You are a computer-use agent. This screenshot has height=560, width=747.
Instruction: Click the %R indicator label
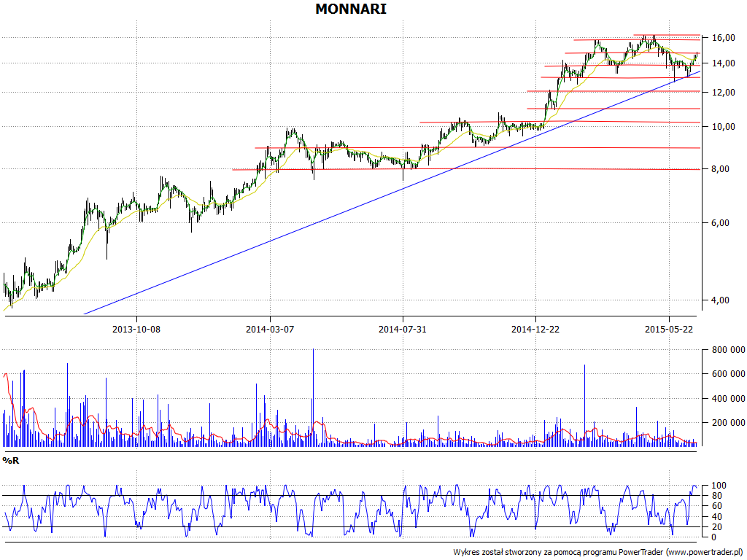coord(10,461)
